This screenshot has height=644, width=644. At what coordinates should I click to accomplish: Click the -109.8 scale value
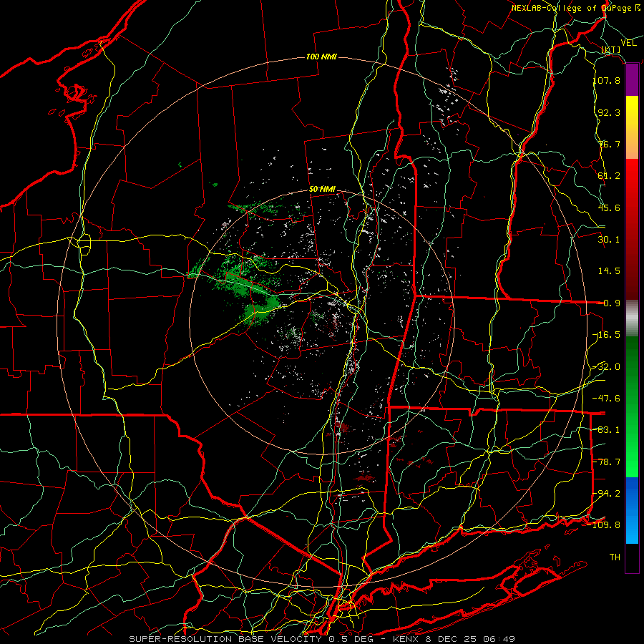(604, 525)
